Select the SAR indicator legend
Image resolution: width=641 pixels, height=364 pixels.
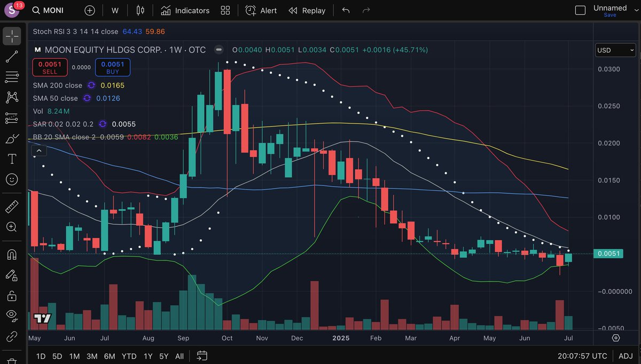[63, 124]
